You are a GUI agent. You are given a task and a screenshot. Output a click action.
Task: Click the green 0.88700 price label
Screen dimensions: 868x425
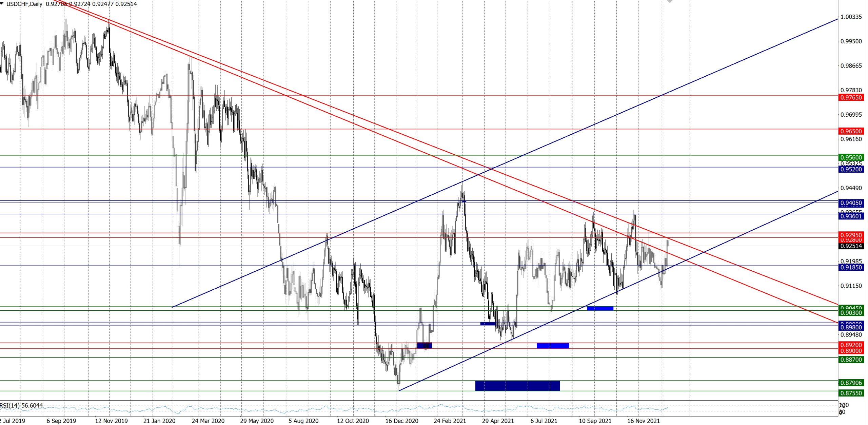[851, 360]
